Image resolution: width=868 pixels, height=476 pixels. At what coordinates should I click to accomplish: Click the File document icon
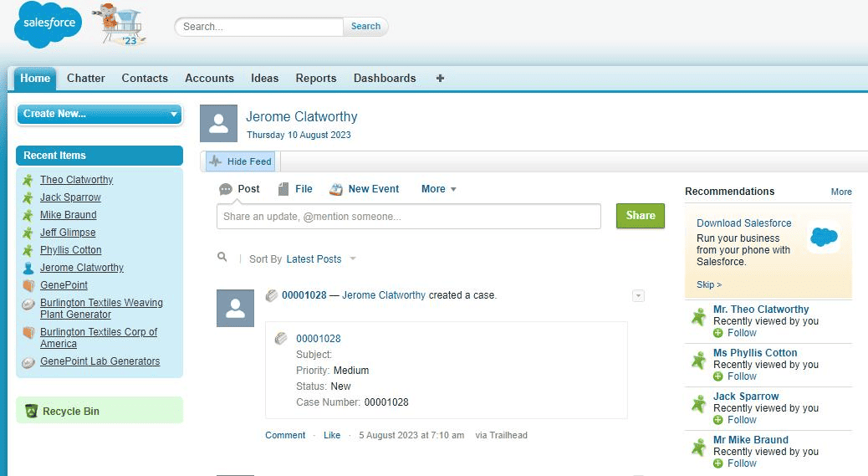pyautogui.click(x=283, y=189)
